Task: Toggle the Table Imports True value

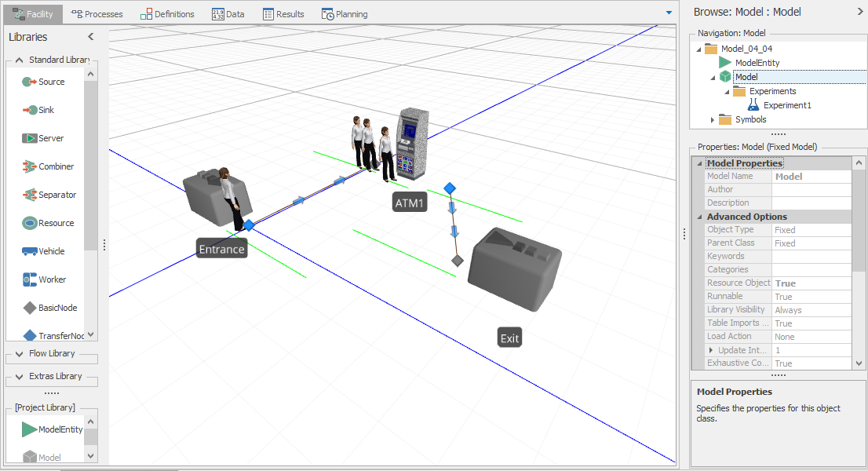Action: pos(811,323)
